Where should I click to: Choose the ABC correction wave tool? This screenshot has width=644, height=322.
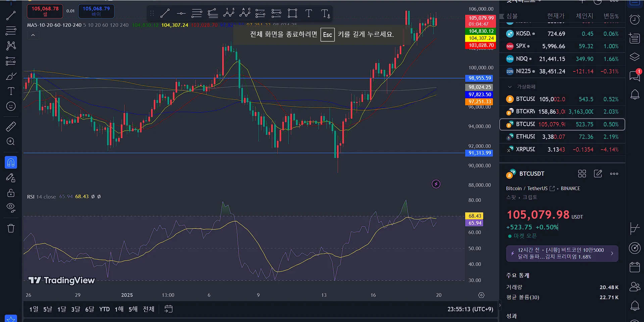[x=245, y=13]
